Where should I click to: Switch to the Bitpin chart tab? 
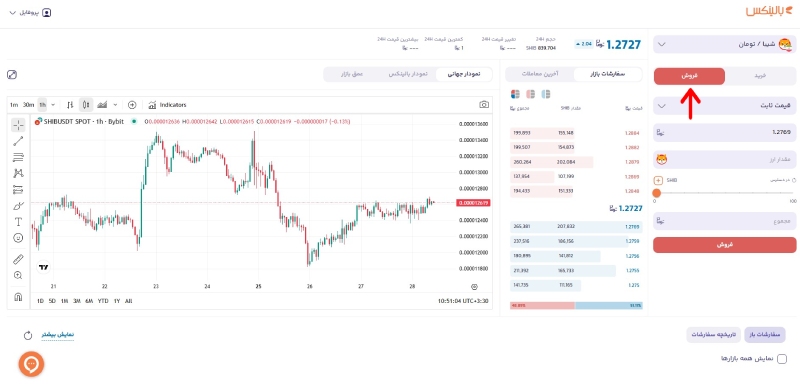pyautogui.click(x=408, y=74)
